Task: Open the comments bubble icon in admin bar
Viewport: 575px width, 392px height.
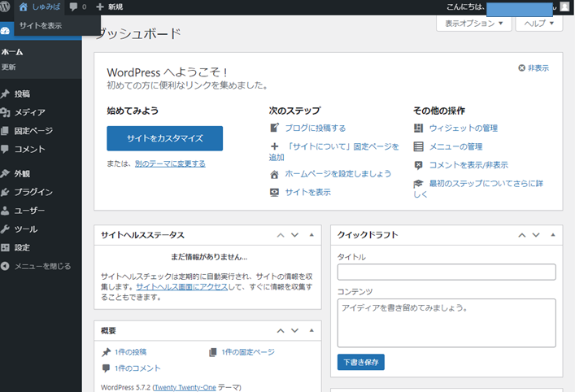Action: click(75, 7)
